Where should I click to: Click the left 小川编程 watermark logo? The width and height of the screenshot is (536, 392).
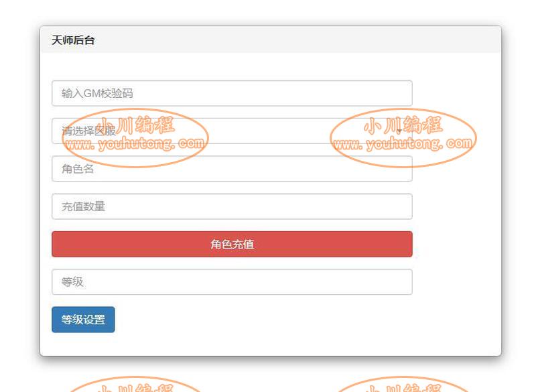click(x=135, y=125)
